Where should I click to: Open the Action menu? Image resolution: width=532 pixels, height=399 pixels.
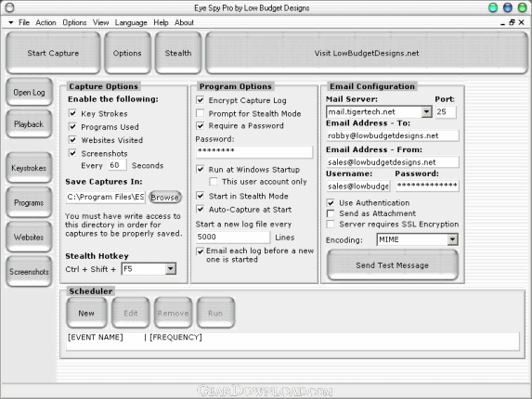click(x=45, y=22)
